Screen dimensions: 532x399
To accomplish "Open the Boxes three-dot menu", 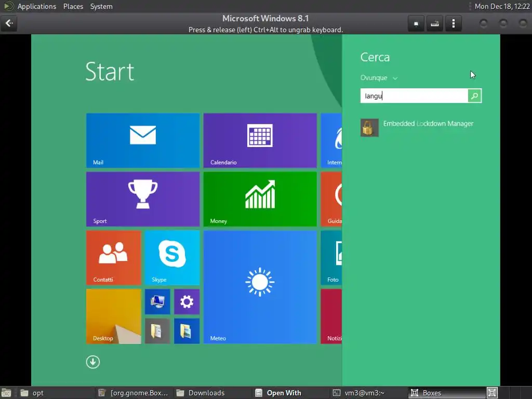I will click(453, 23).
